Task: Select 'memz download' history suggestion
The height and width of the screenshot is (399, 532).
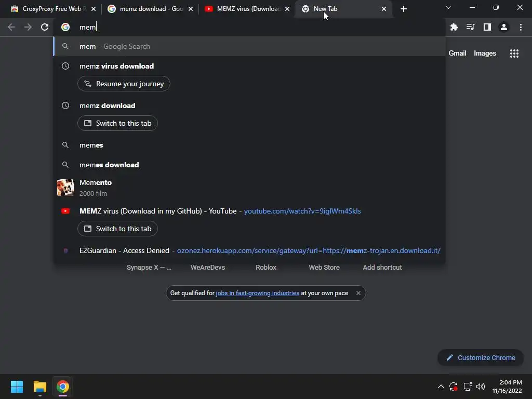Action: tap(249, 105)
